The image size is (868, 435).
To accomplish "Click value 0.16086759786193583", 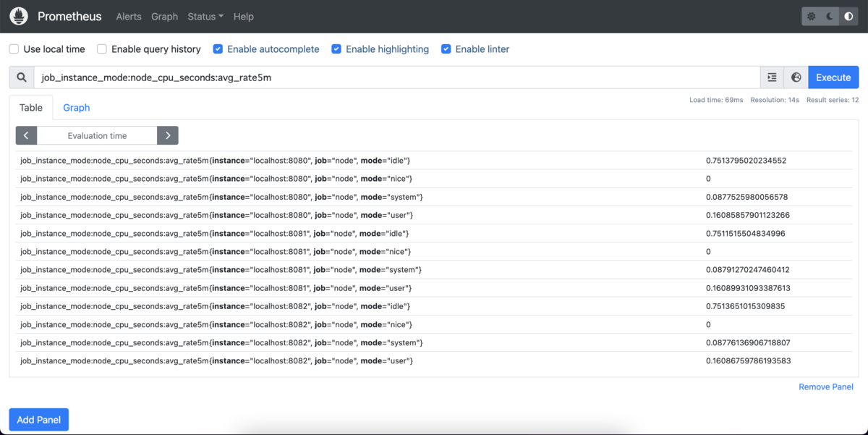I will (x=749, y=360).
